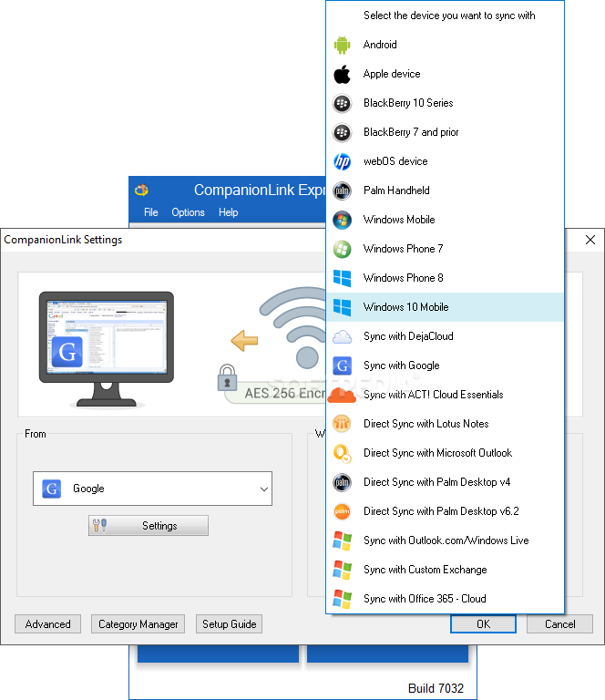Click the Office 365 Cloud flag icon
605x700 pixels.
343,599
